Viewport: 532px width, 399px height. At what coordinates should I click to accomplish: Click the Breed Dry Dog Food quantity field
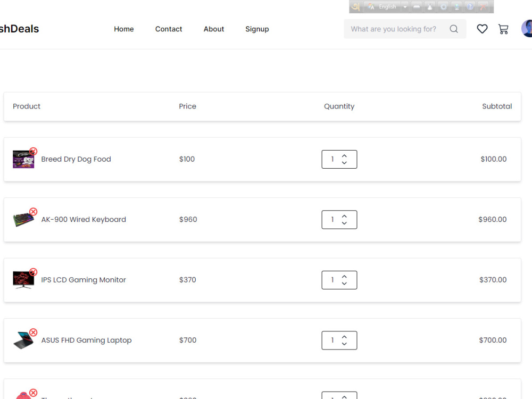339,160
